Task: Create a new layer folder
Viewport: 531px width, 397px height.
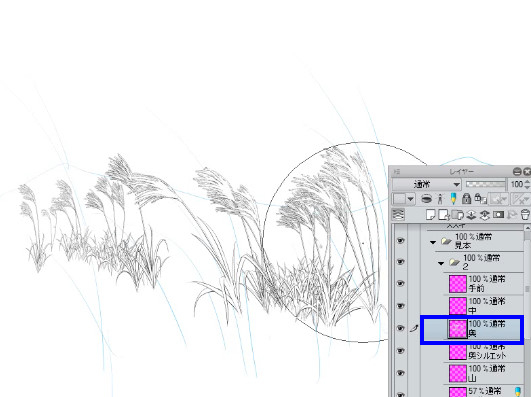Action: [x=458, y=214]
